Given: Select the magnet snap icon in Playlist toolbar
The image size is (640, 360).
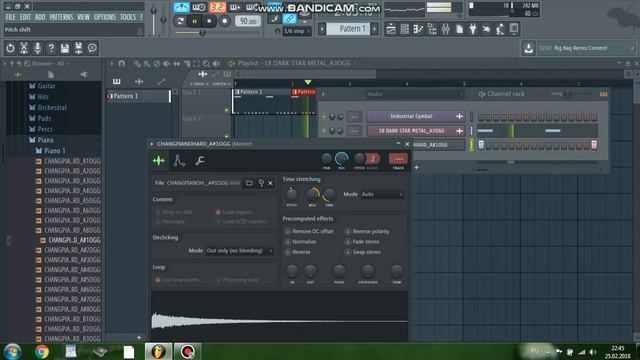Looking at the screenshot, I should [121, 63].
